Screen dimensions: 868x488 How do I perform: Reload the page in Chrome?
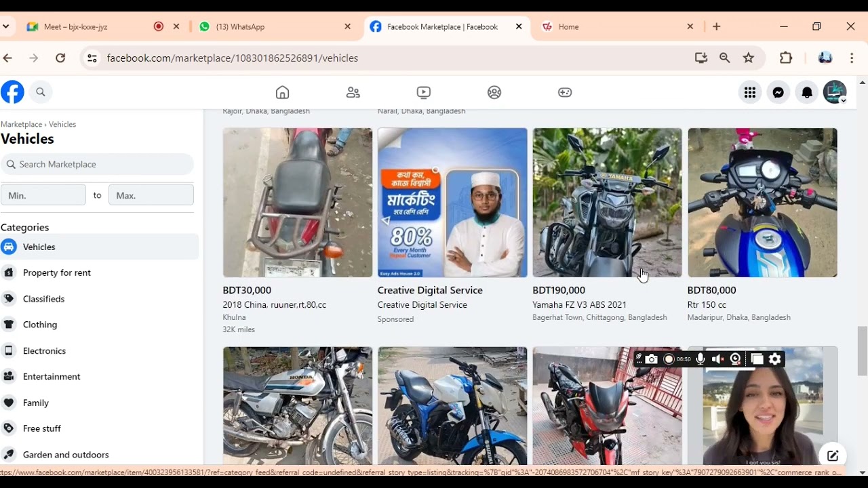(x=60, y=58)
